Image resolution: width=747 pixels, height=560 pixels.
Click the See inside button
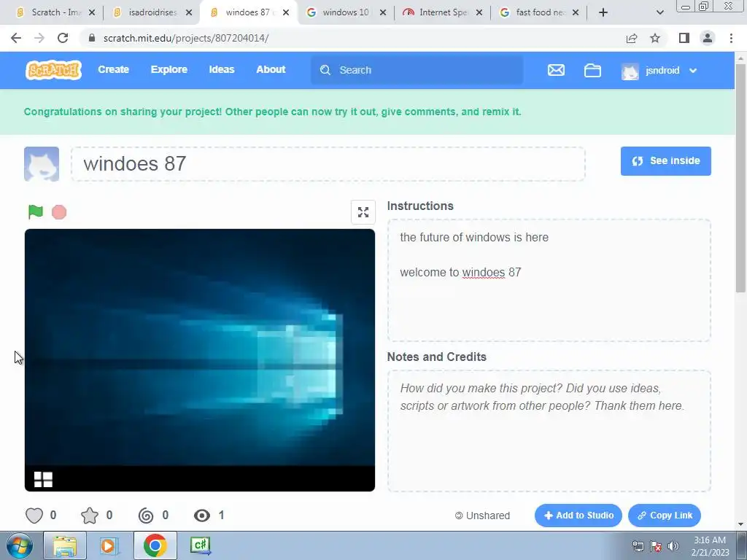[665, 161]
